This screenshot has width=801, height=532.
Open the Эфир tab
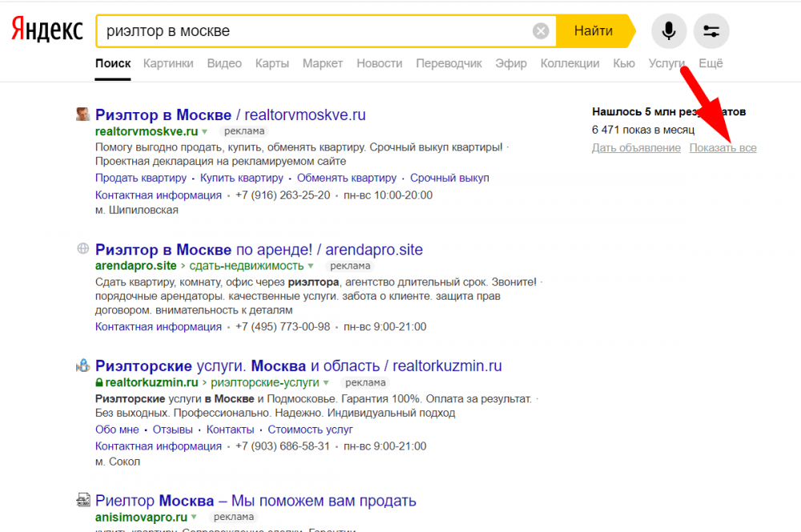[x=511, y=64]
